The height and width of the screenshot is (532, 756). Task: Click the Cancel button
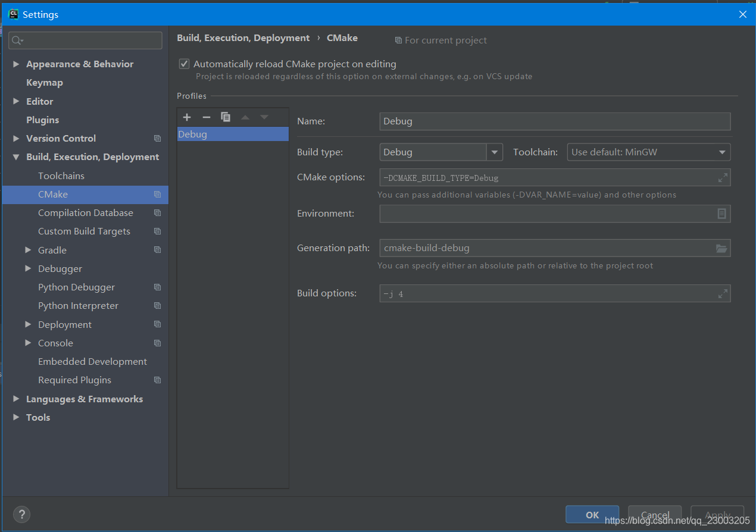coord(655,515)
